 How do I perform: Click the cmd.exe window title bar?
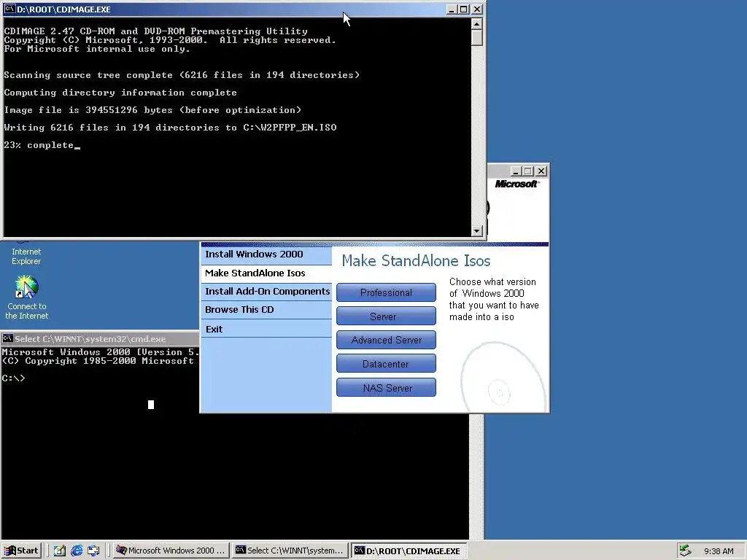click(x=100, y=338)
